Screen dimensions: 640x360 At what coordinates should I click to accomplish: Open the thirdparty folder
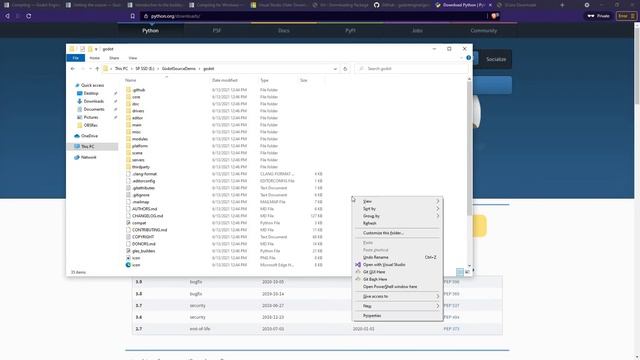click(x=140, y=167)
